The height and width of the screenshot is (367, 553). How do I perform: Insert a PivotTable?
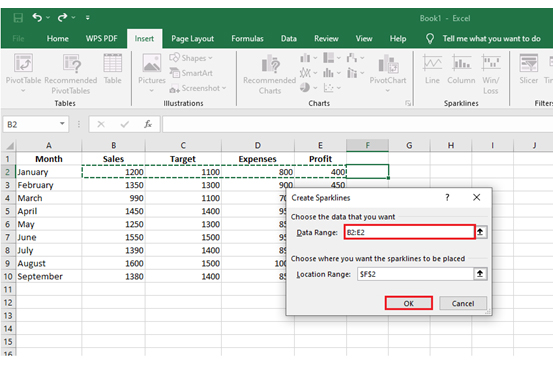(x=23, y=73)
